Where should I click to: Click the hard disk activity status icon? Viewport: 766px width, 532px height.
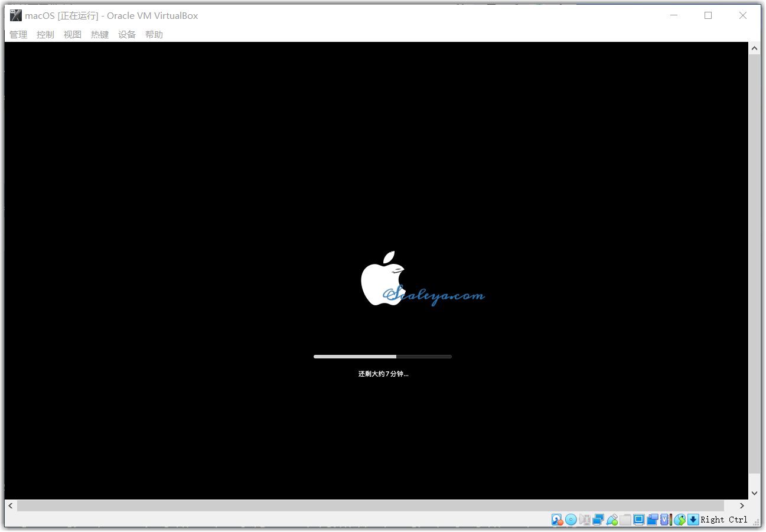click(557, 520)
